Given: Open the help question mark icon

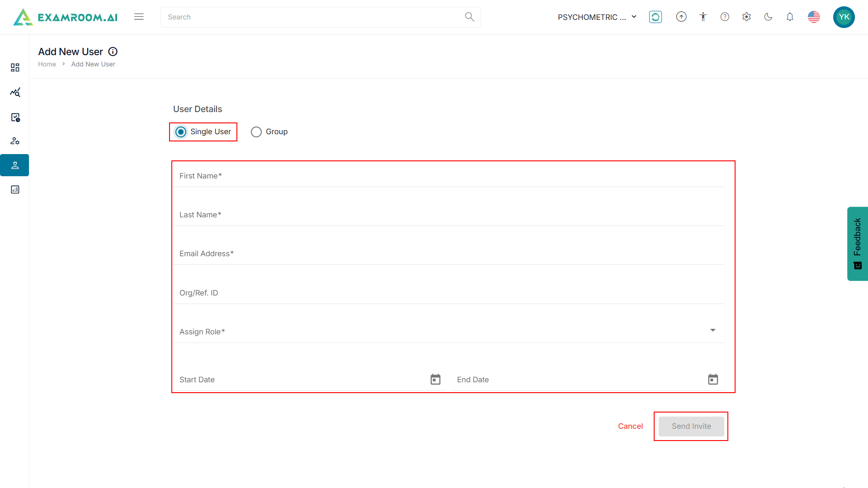Looking at the screenshot, I should point(725,17).
